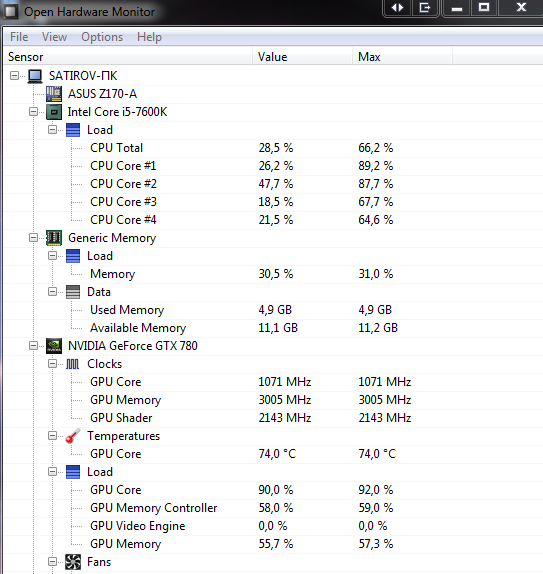The width and height of the screenshot is (543, 574).
Task: Click the exit-arrow button in the title bar
Action: point(425,8)
